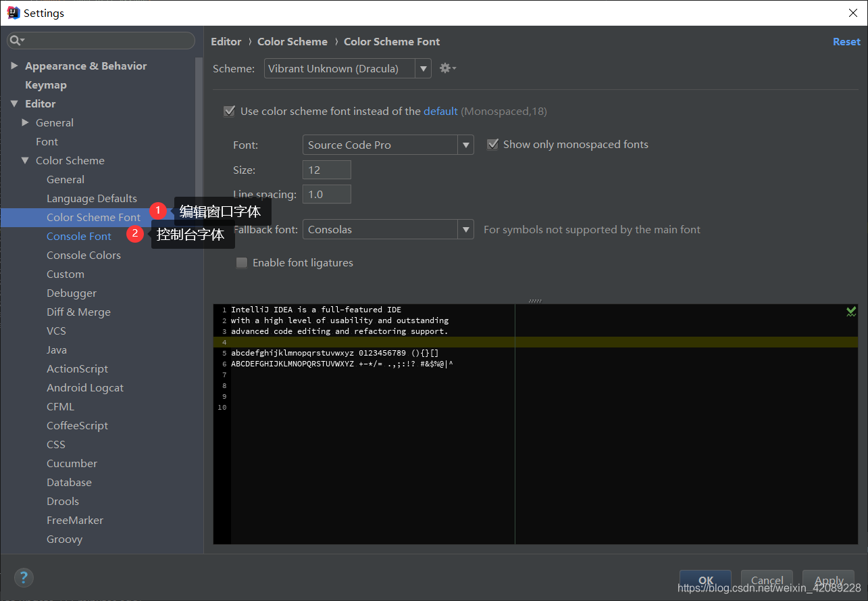Select CSS in the tree
The width and height of the screenshot is (868, 601).
(x=56, y=444)
